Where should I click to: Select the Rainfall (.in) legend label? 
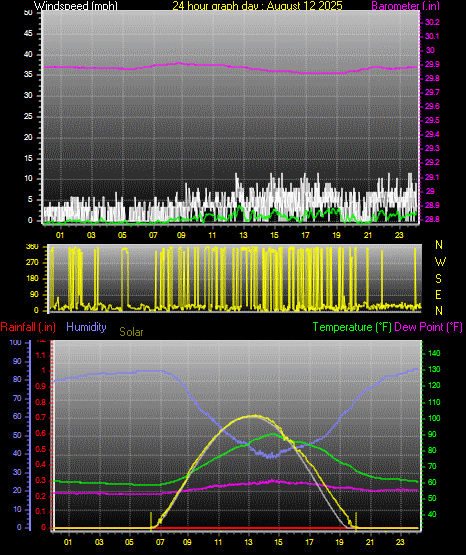point(28,327)
